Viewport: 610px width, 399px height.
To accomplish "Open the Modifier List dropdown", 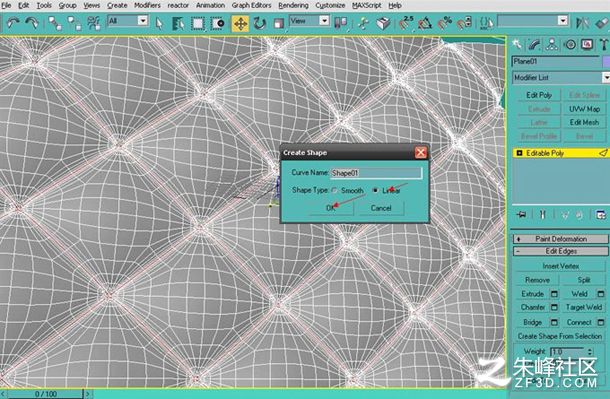I will tap(561, 77).
